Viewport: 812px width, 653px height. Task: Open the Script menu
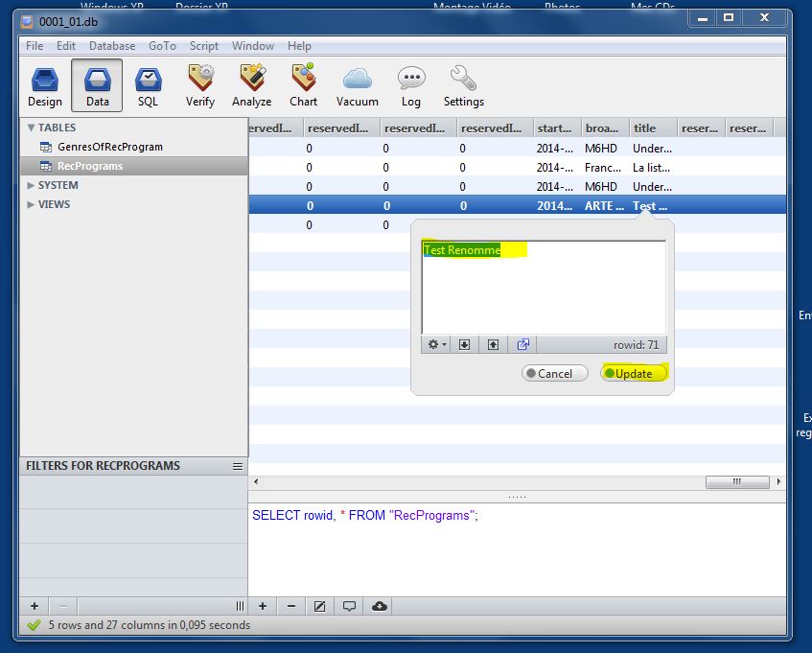(204, 46)
